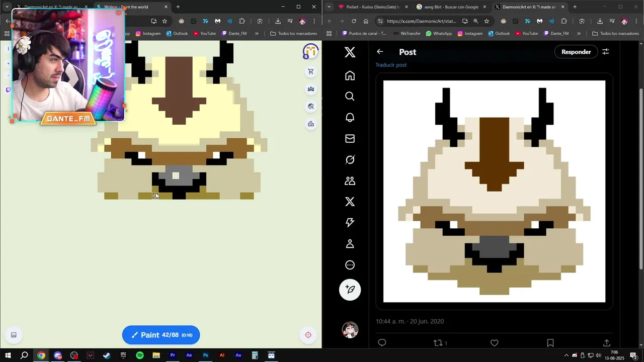Expand tab search dropdown in left window
The image size is (644, 362).
point(7,7)
